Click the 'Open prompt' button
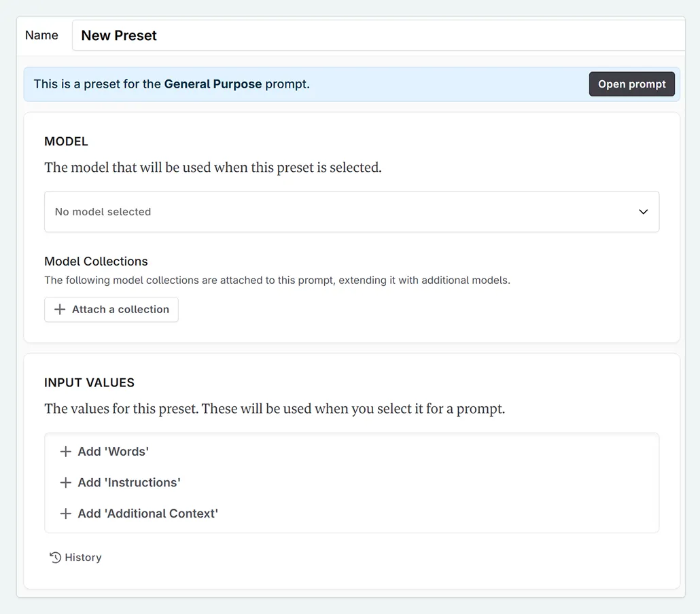This screenshot has width=700, height=614. coord(631,84)
